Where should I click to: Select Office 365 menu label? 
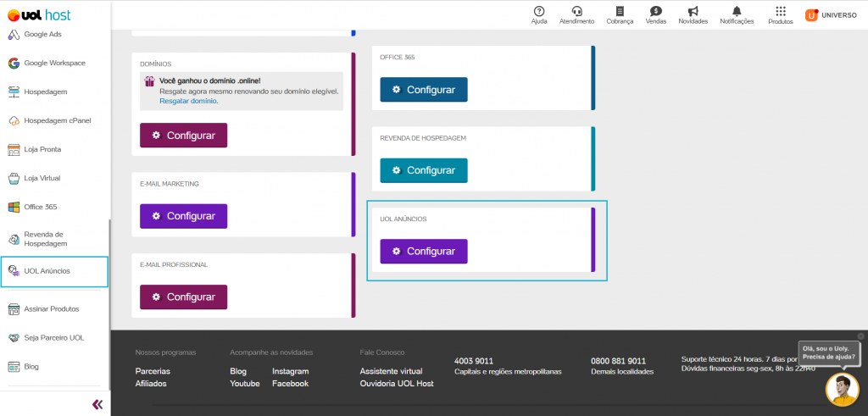41,207
